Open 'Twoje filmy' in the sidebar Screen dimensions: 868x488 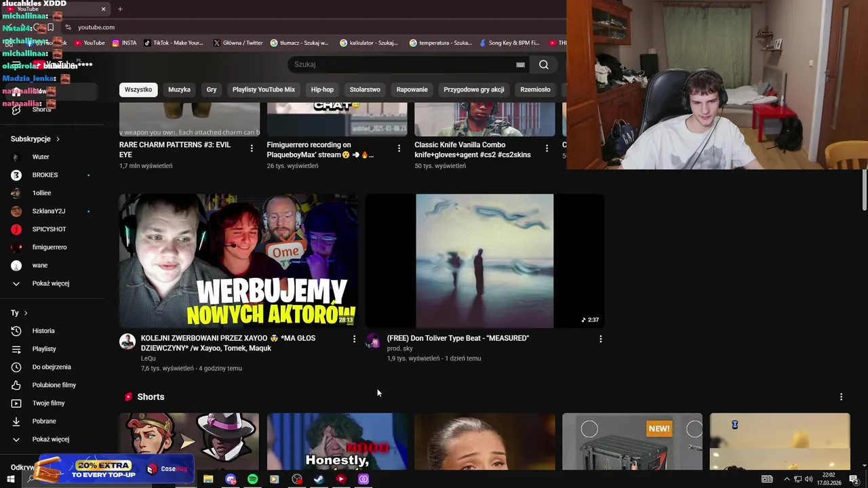pos(48,403)
